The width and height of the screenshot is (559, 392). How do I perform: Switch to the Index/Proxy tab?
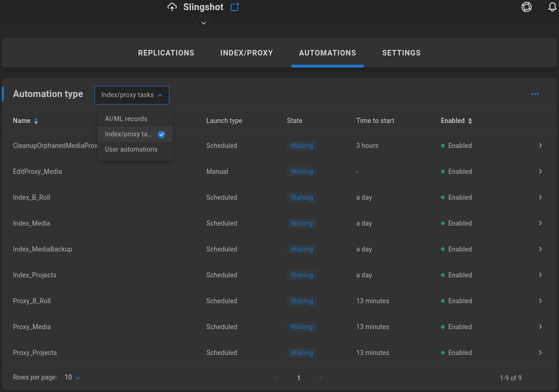pyautogui.click(x=247, y=53)
